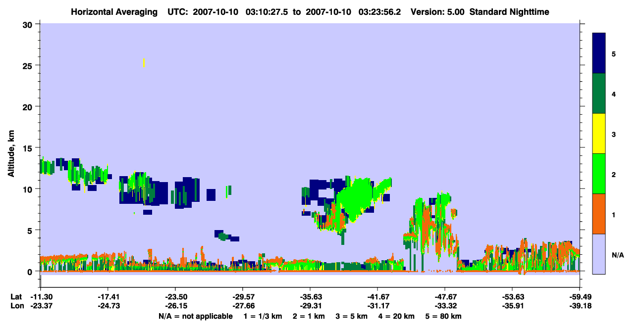Image resolution: width=644 pixels, height=330 pixels.
Task: Click altitude tick label 15
Action: click(x=29, y=148)
